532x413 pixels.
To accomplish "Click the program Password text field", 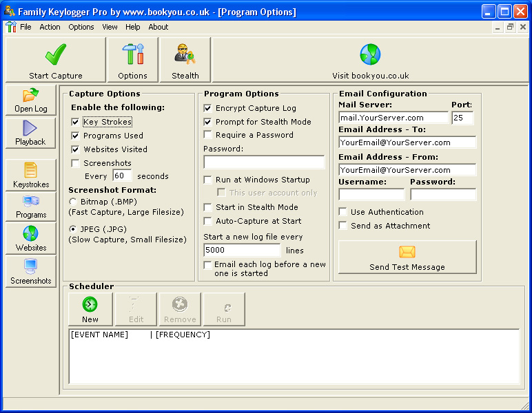I will (264, 162).
